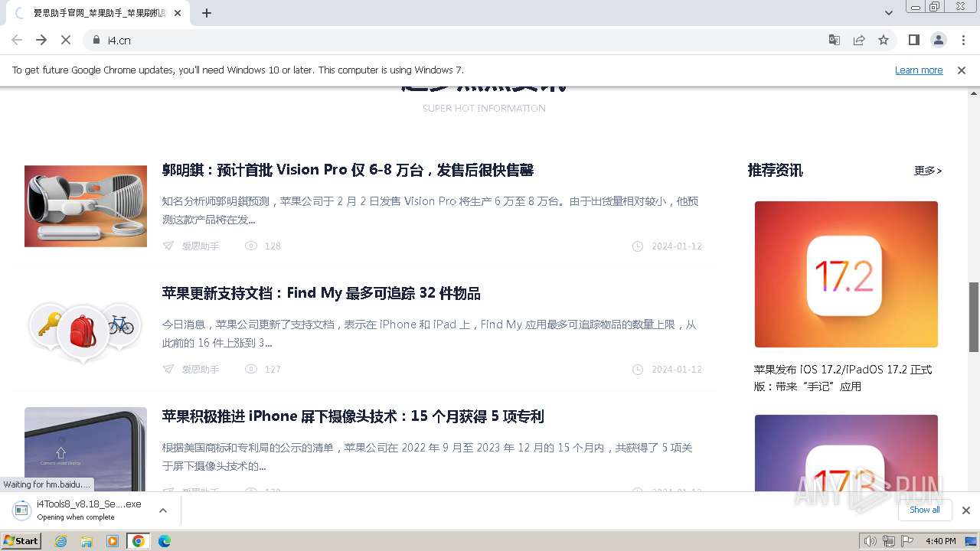Open Windows Media Player taskbar icon
Screen dimensions: 980x551
(x=113, y=541)
